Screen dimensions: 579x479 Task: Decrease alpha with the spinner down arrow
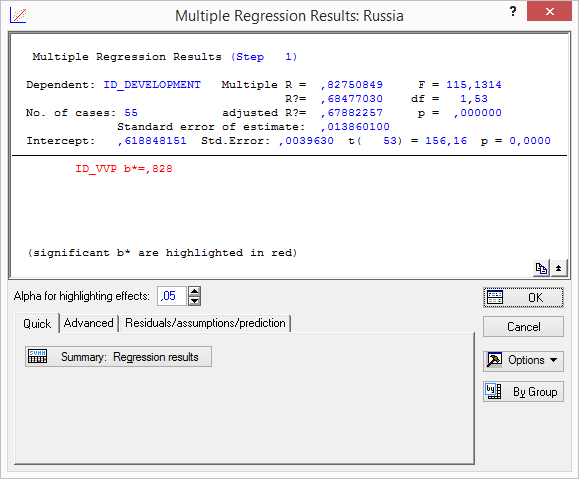pyautogui.click(x=194, y=301)
